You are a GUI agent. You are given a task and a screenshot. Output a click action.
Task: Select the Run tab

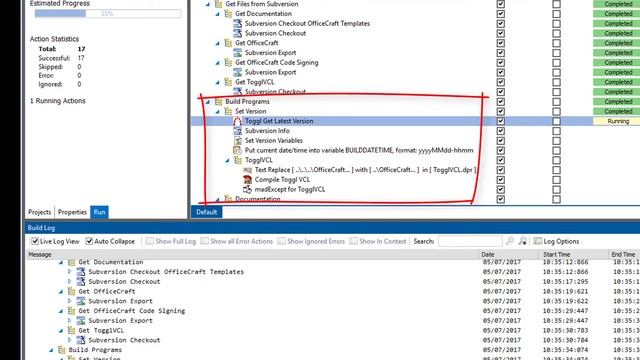tap(99, 212)
